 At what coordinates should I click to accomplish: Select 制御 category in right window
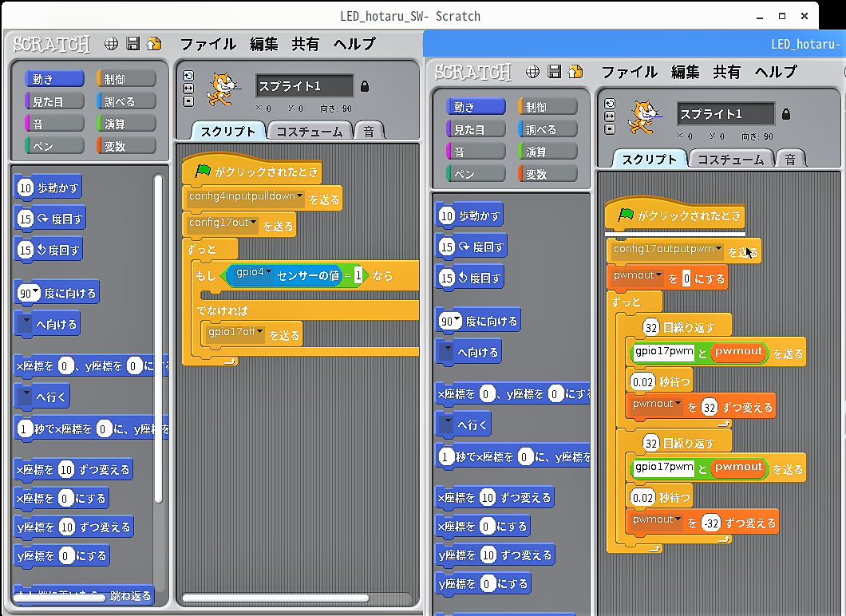pyautogui.click(x=548, y=107)
